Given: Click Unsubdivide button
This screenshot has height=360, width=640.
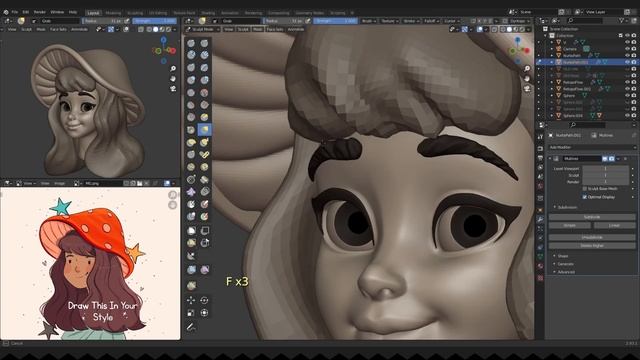Looking at the screenshot, I should tap(592, 237).
